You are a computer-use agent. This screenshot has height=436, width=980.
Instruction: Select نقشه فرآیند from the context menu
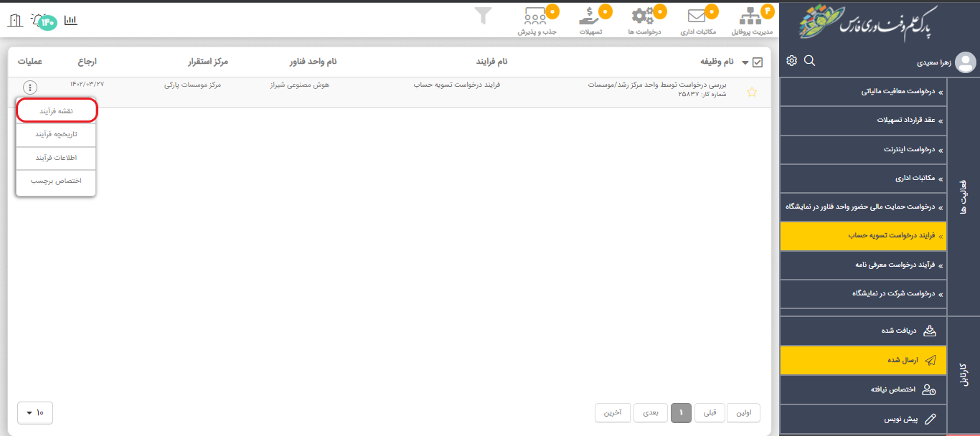(x=57, y=111)
